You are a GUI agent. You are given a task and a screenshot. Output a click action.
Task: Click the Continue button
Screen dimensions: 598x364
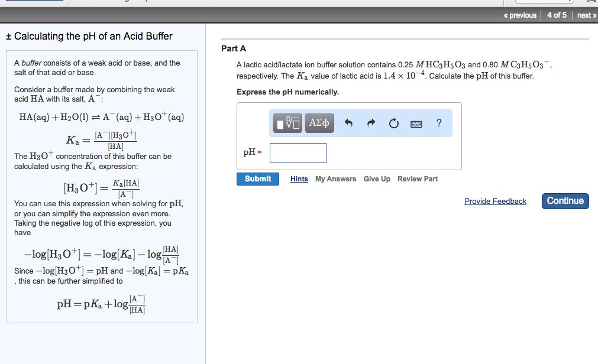(x=564, y=201)
